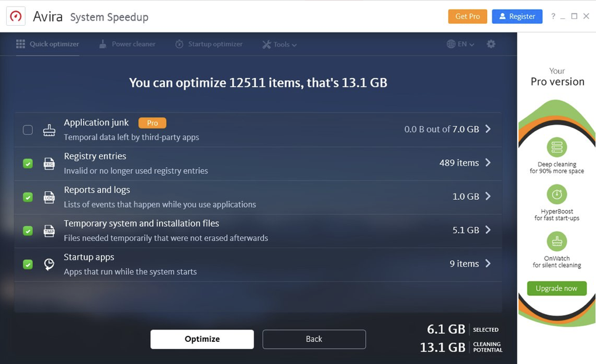Click the Avira speedometer logo icon

pyautogui.click(x=15, y=17)
